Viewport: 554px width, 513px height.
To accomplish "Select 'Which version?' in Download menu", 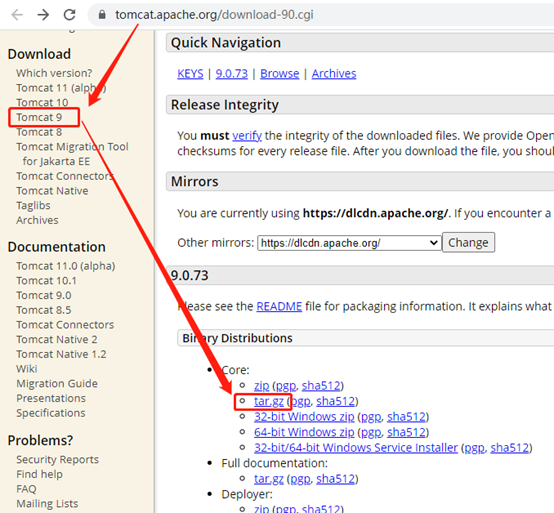I will point(54,73).
